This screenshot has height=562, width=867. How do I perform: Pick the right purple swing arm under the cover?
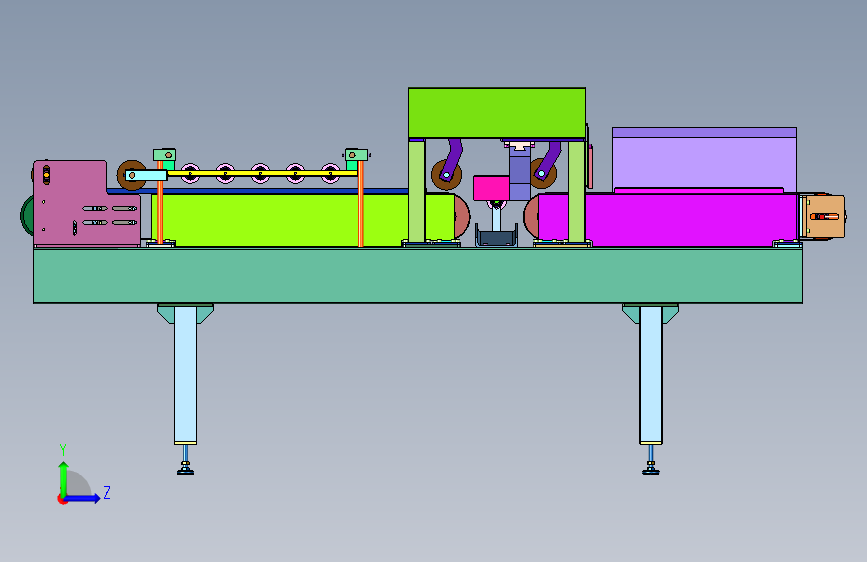click(x=549, y=159)
